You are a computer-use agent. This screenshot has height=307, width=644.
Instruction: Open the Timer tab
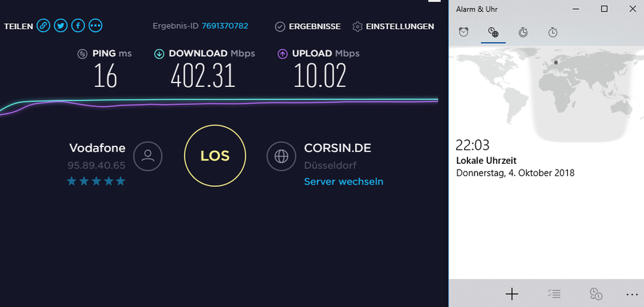(x=523, y=32)
